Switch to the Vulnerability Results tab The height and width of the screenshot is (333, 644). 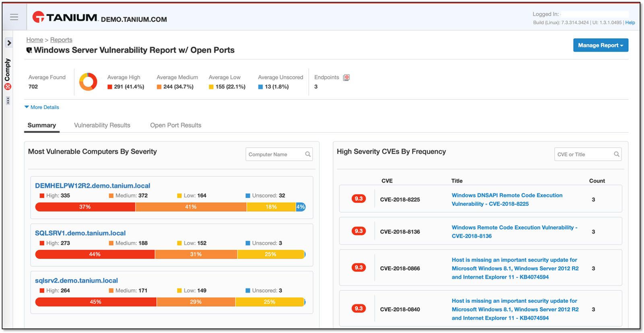102,125
